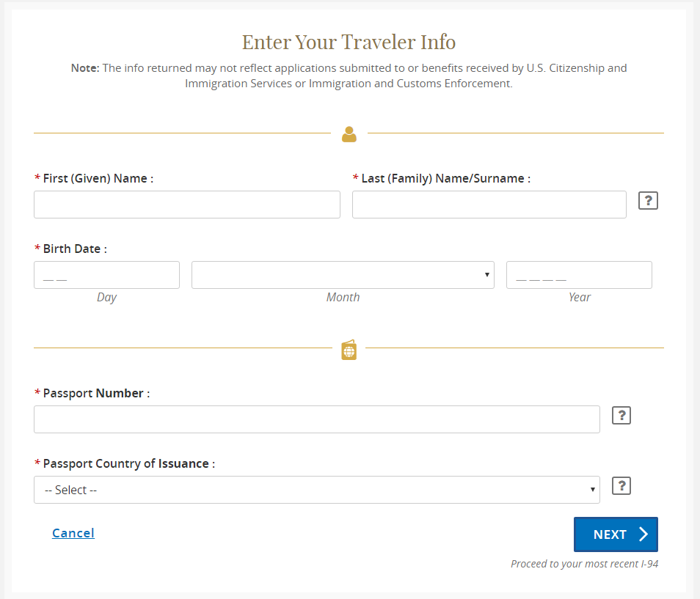This screenshot has height=599, width=700.
Task: Open help icon beside Passport Number
Action: coord(621,416)
